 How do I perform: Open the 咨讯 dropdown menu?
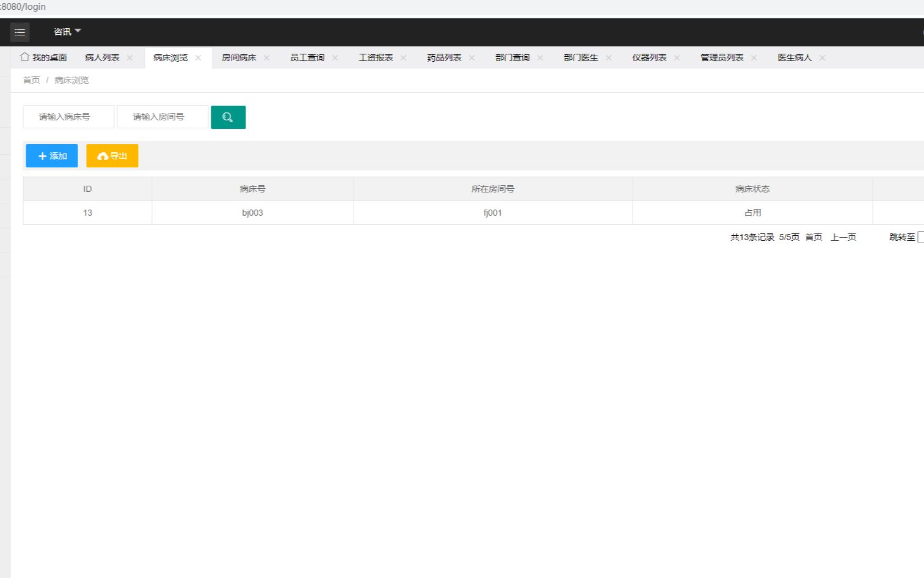(67, 32)
